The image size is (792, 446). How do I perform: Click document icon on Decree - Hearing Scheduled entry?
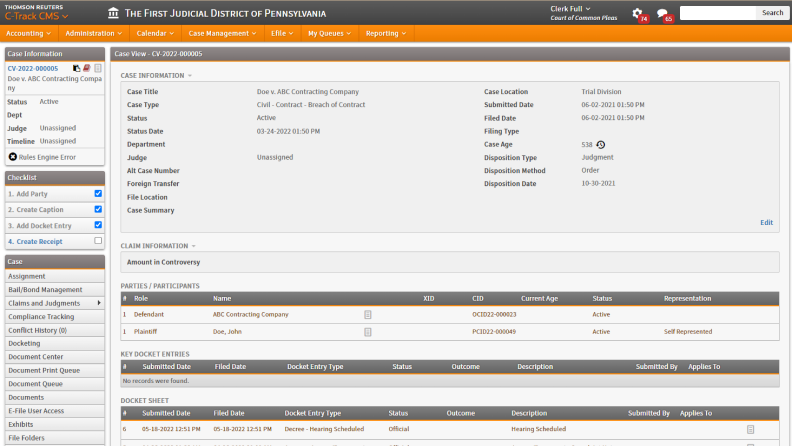[750, 429]
